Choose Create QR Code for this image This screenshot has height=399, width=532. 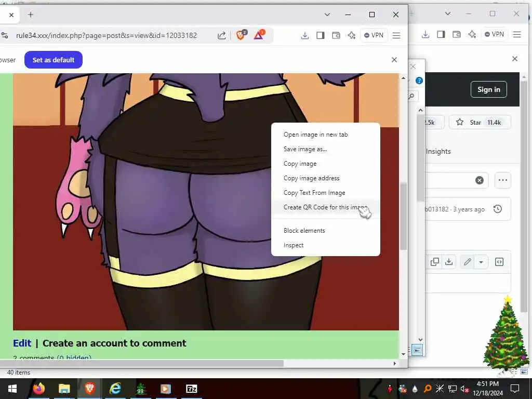[x=325, y=207]
